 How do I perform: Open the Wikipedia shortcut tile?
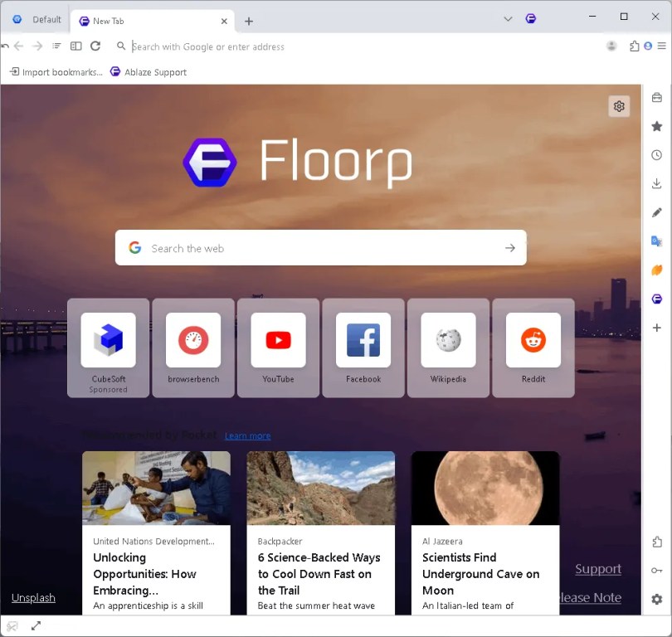(x=448, y=348)
